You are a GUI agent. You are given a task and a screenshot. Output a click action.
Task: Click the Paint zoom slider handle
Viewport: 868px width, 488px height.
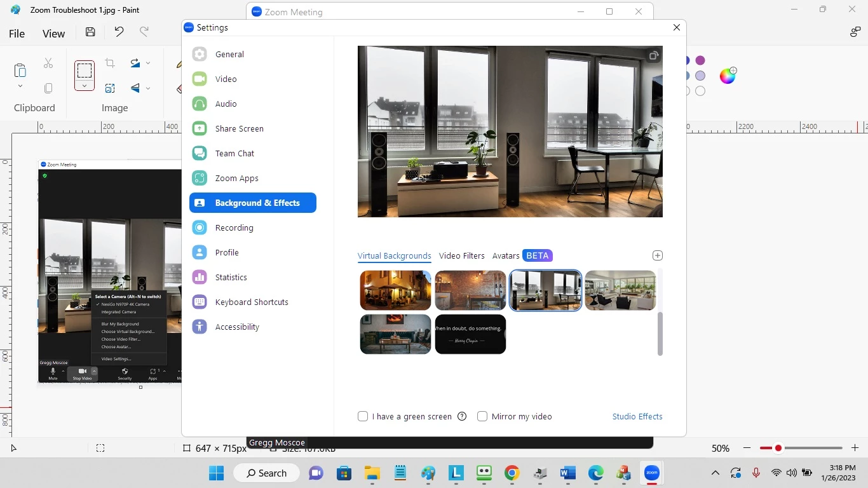click(x=778, y=448)
